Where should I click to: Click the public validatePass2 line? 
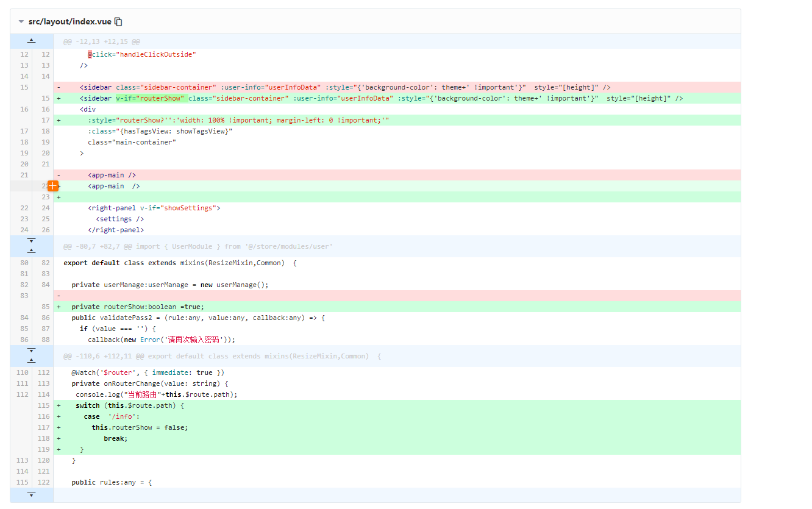(397, 318)
